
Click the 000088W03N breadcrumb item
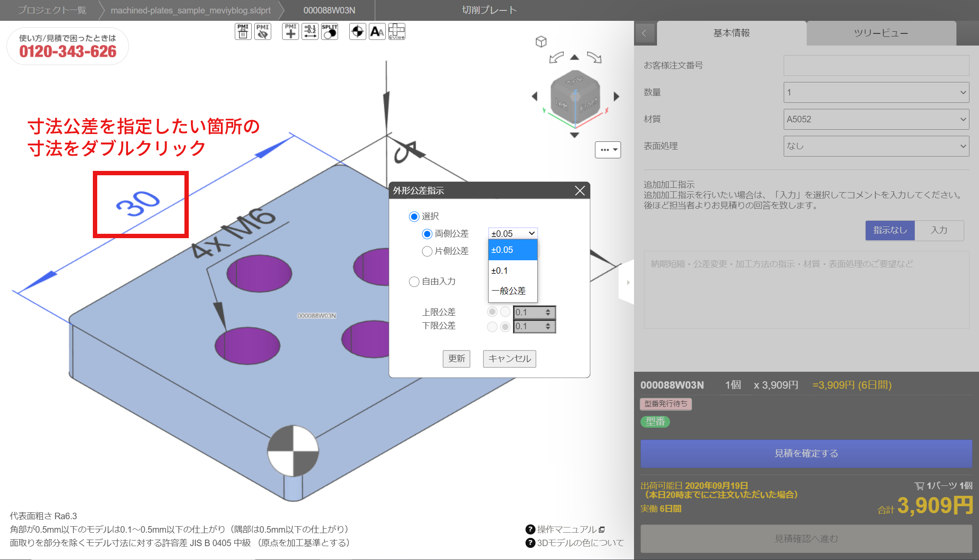click(329, 10)
